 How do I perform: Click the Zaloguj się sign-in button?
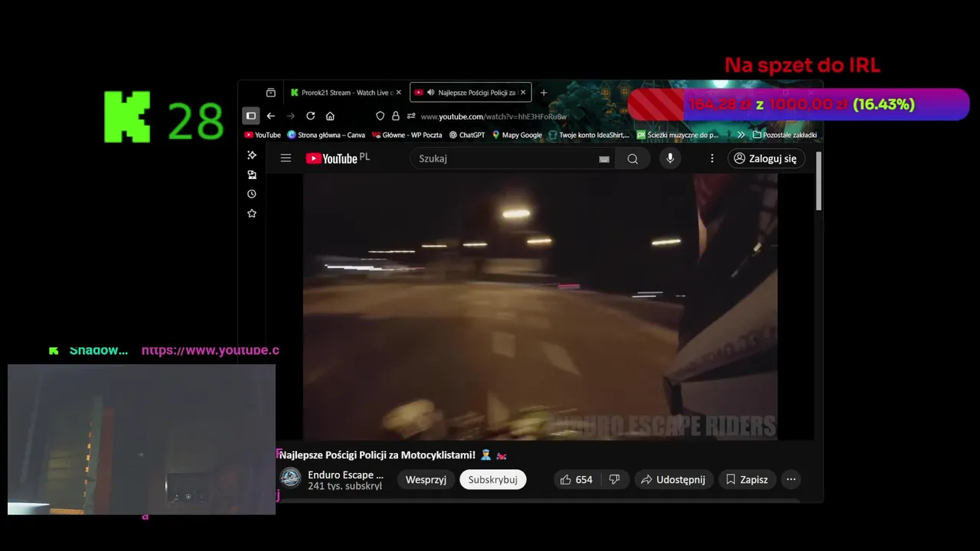(x=766, y=158)
